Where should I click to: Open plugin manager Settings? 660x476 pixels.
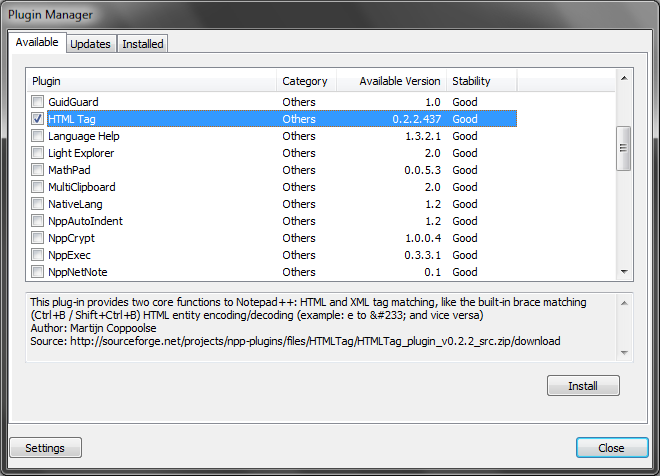[45, 448]
